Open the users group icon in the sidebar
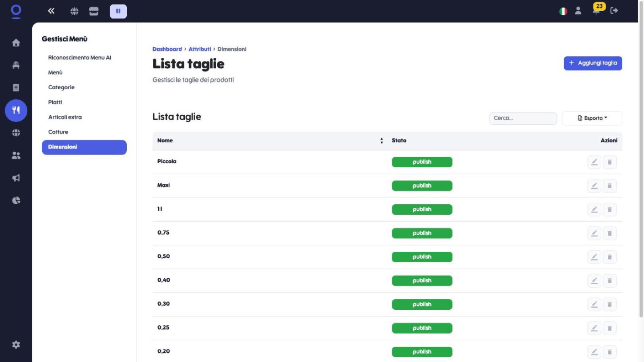Screen dimensions: 644x362 pyautogui.click(x=16, y=155)
